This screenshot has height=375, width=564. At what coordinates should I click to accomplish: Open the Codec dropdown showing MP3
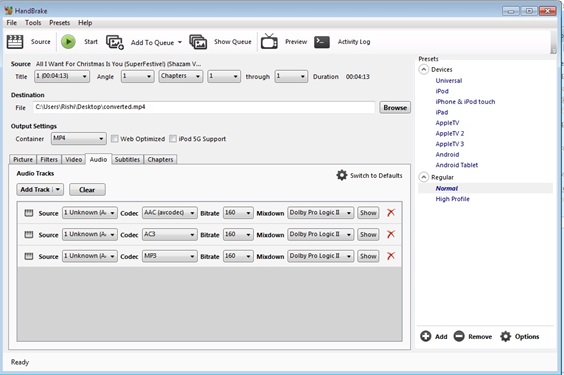coord(169,256)
